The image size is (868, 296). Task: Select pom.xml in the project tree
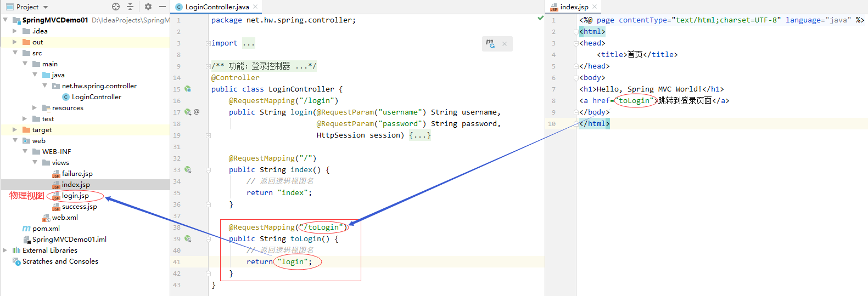pyautogui.click(x=41, y=228)
